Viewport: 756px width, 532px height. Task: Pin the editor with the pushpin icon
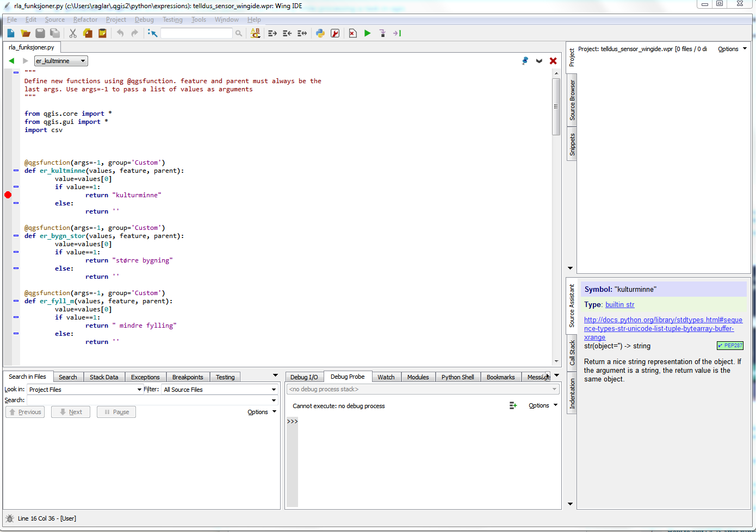click(x=525, y=61)
